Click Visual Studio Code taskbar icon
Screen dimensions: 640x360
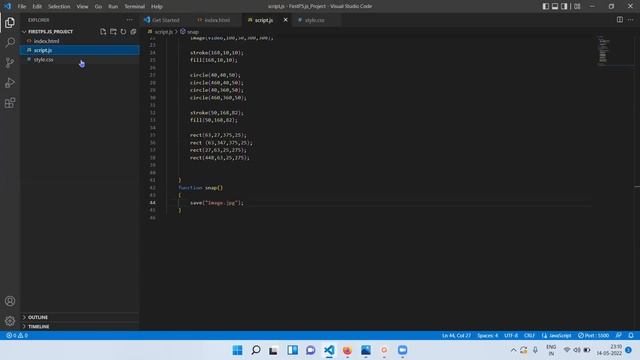point(329,350)
